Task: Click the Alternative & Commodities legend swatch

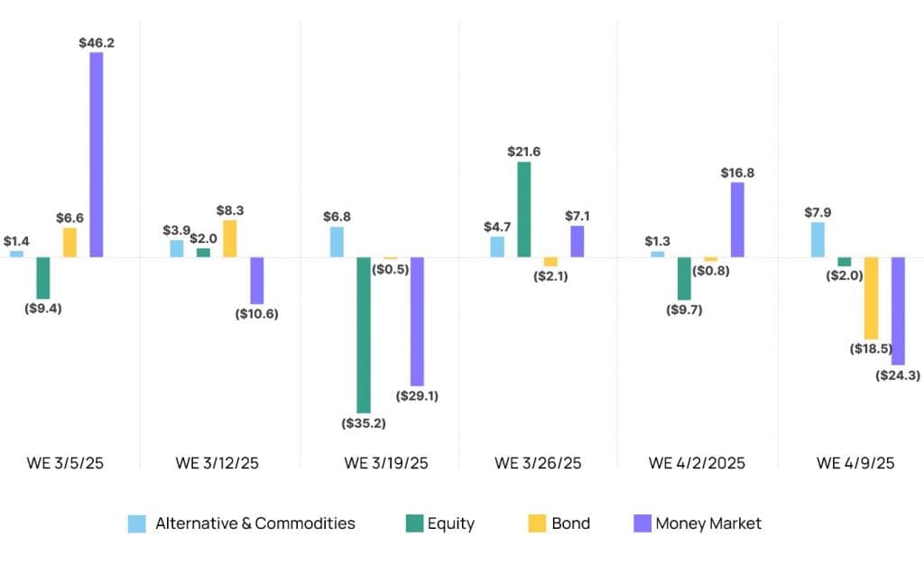Action: pos(137,523)
